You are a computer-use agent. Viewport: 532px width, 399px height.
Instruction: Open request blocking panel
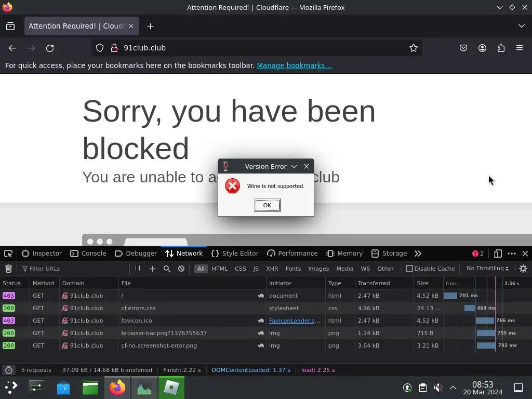pos(181,269)
